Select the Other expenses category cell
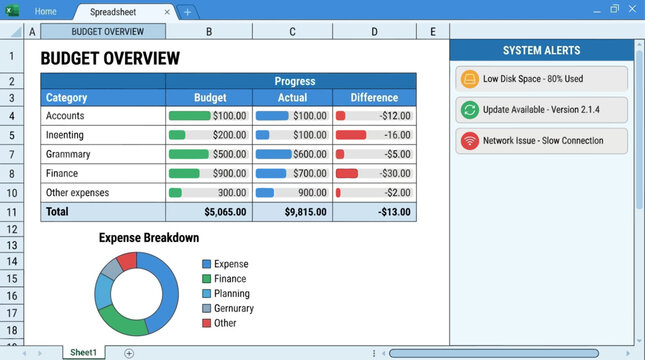This screenshot has height=360, width=645. [x=103, y=193]
